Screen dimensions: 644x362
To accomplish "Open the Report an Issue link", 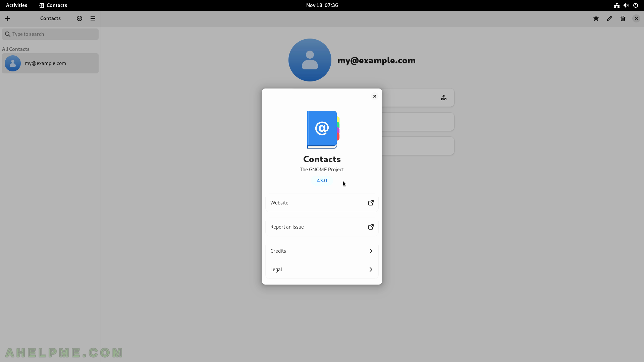I will (x=322, y=227).
